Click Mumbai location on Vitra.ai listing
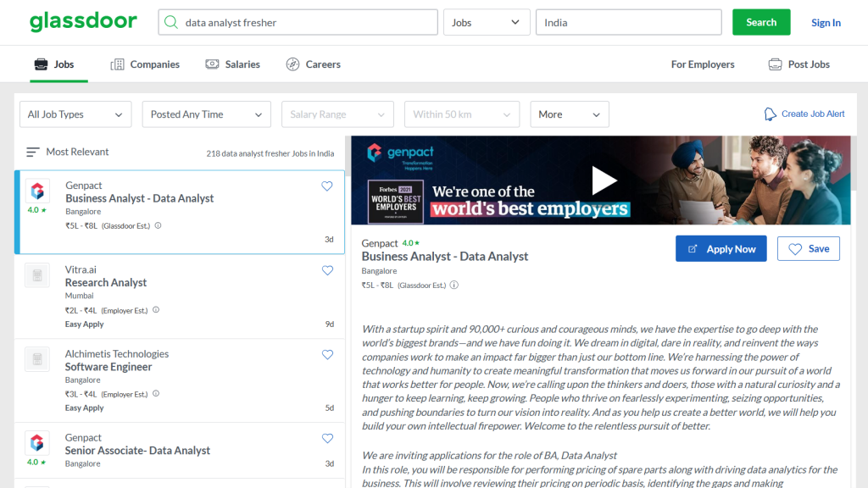The image size is (868, 488). [x=79, y=296]
